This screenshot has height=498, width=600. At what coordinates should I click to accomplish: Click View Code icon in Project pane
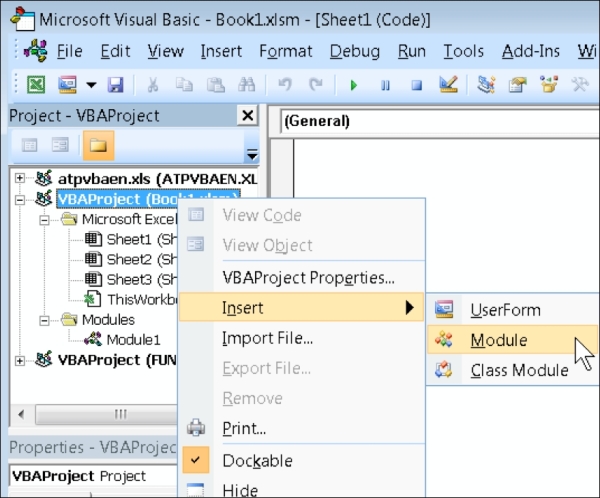tap(29, 145)
